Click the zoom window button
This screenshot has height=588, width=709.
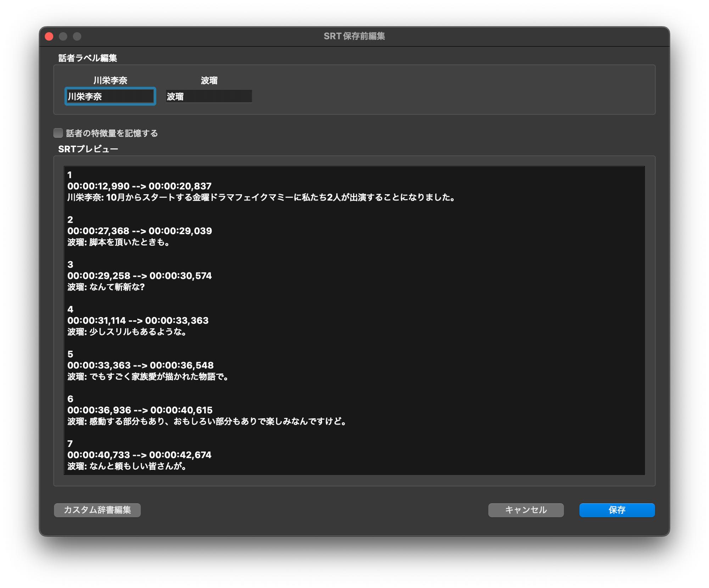[77, 36]
